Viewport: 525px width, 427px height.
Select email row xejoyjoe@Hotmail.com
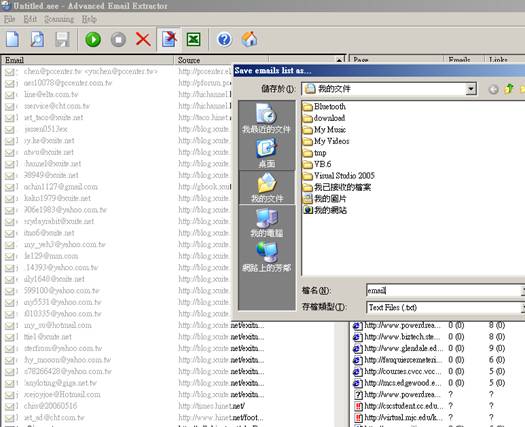point(62,395)
